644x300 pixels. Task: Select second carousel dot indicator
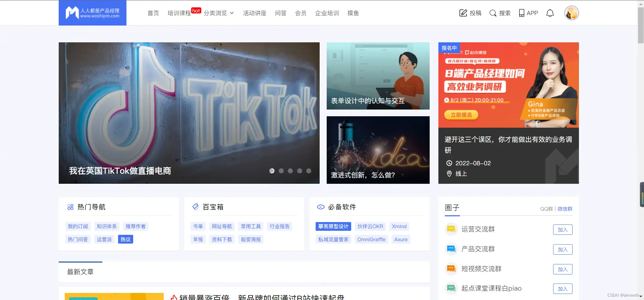tap(281, 171)
